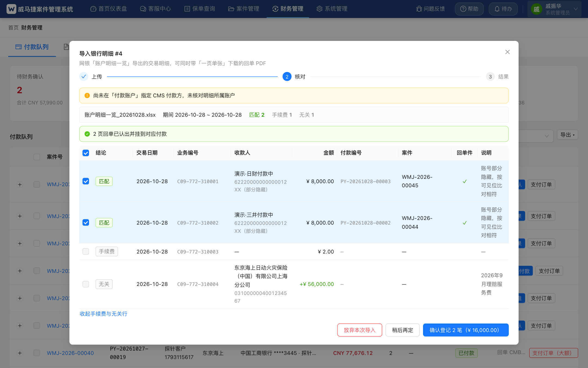588x368 pixels.
Task: Check the 案件号 header checkbox in background table
Action: pos(37,157)
